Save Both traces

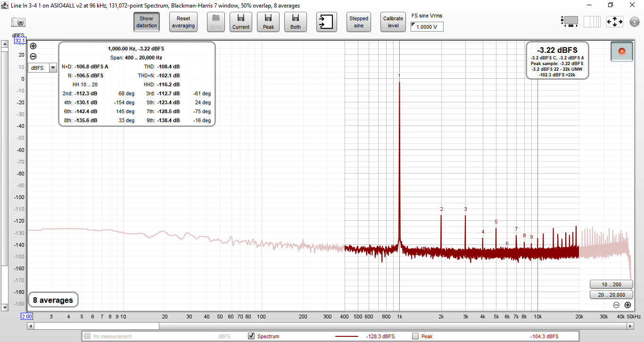296,22
